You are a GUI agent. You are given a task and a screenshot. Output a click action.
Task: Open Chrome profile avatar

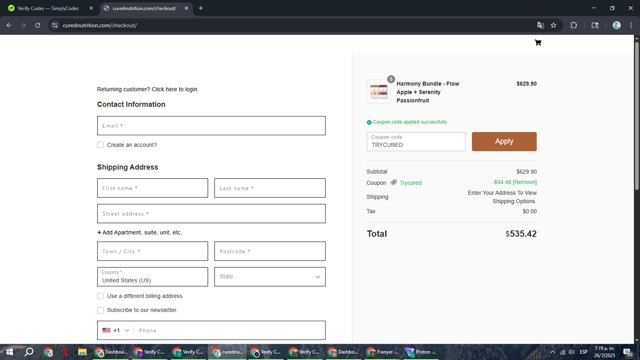pos(616,25)
